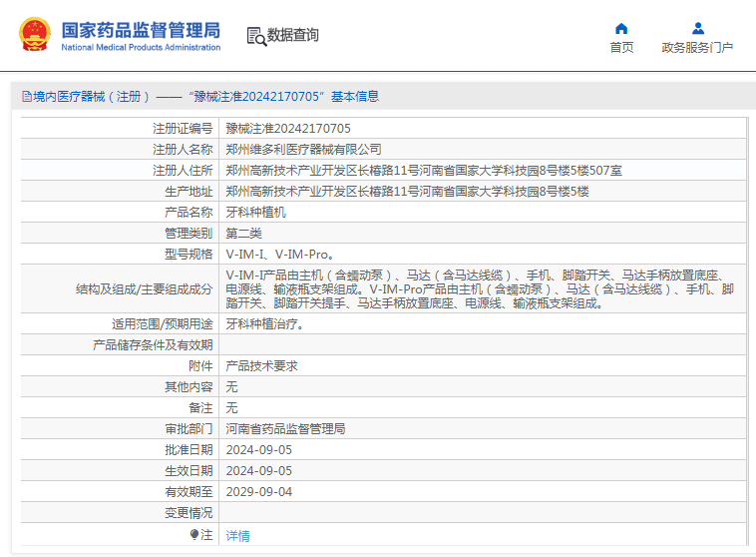The height and width of the screenshot is (557, 756).
Task: Click 河南省药品监督管理局 cell
Action: [x=285, y=428]
